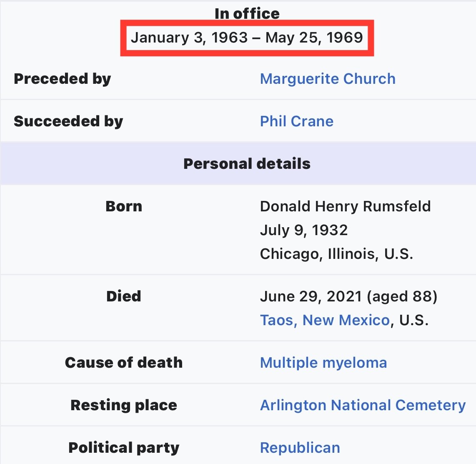Open the Republican party link

point(300,448)
